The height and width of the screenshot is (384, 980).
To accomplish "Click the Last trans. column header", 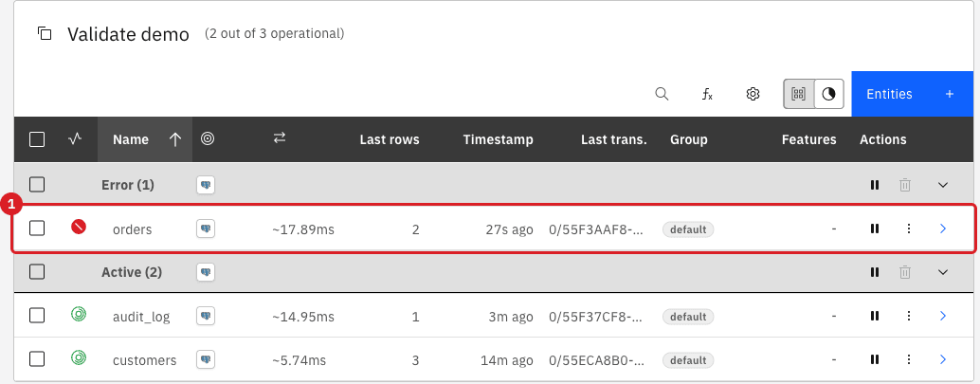I will click(x=614, y=139).
